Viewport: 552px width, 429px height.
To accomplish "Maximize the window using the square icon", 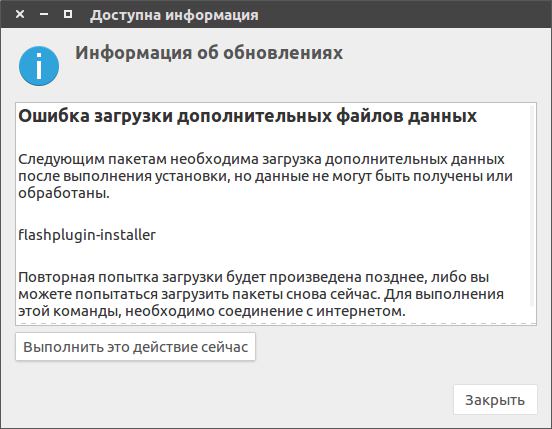I will (x=68, y=14).
